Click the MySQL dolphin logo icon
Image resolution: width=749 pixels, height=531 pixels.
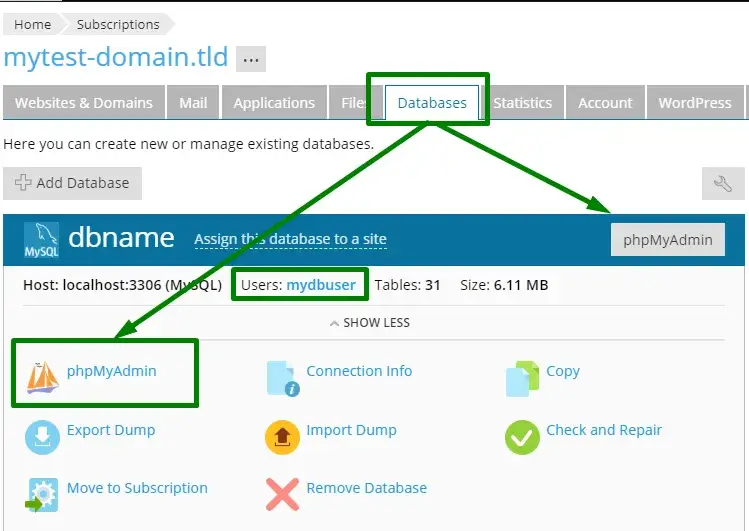click(42, 240)
